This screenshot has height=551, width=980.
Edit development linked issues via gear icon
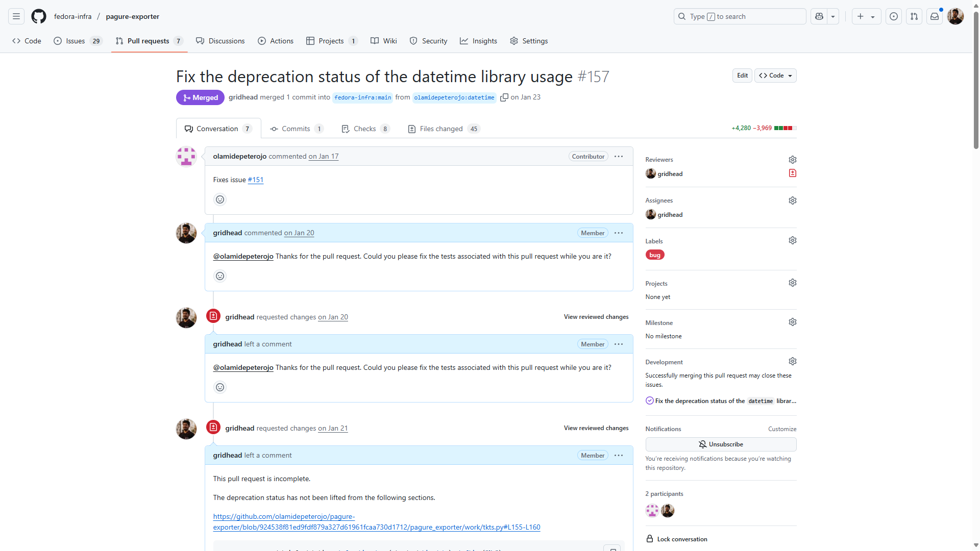(792, 361)
